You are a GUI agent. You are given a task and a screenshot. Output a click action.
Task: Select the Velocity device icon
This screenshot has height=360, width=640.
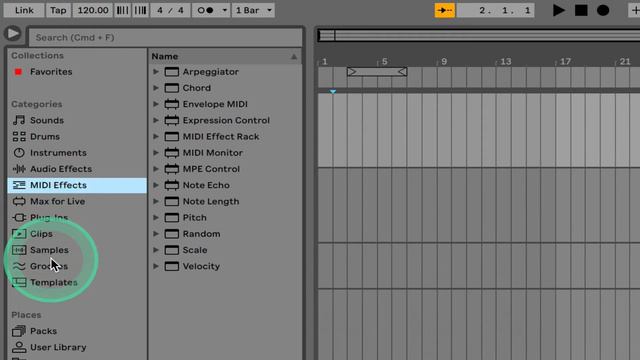[x=171, y=266]
